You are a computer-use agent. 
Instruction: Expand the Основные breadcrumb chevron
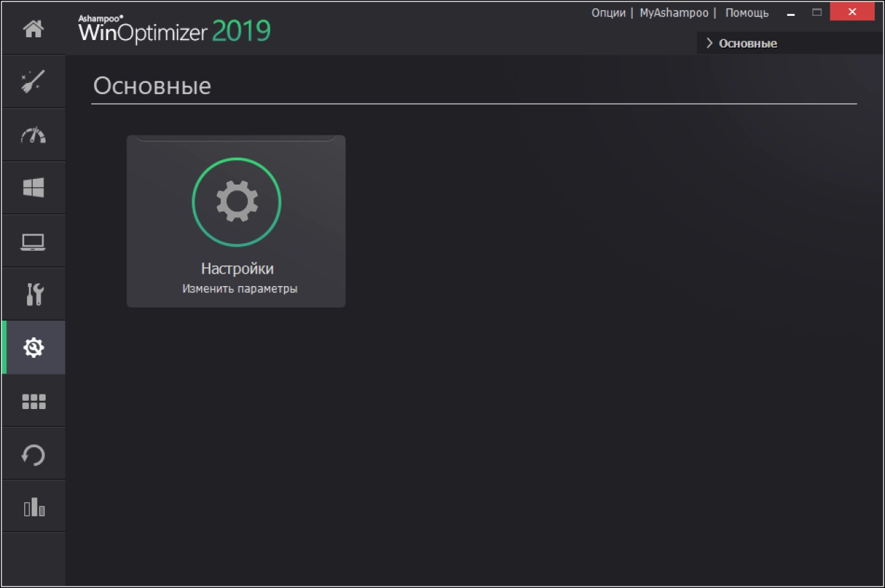pyautogui.click(x=709, y=43)
